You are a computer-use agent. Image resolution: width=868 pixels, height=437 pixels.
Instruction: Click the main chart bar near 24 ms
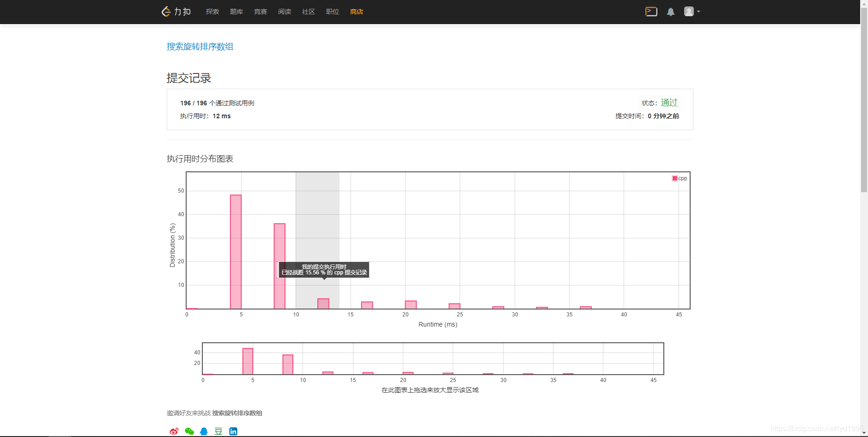coord(455,306)
